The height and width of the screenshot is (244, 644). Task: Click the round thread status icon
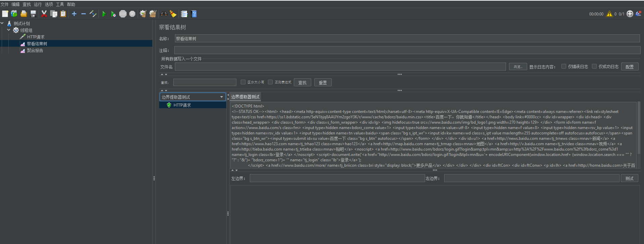tap(630, 14)
